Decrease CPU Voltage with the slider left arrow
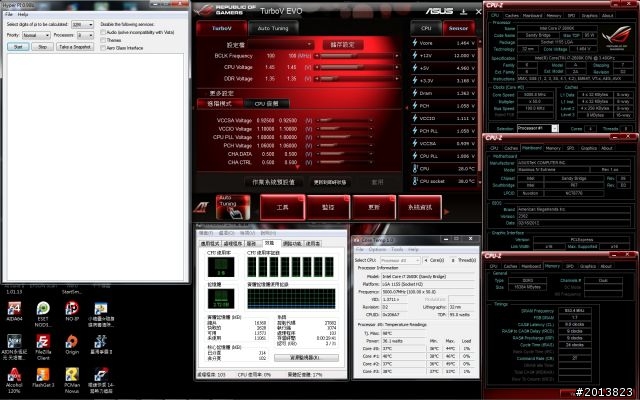The image size is (640, 400). [x=317, y=67]
